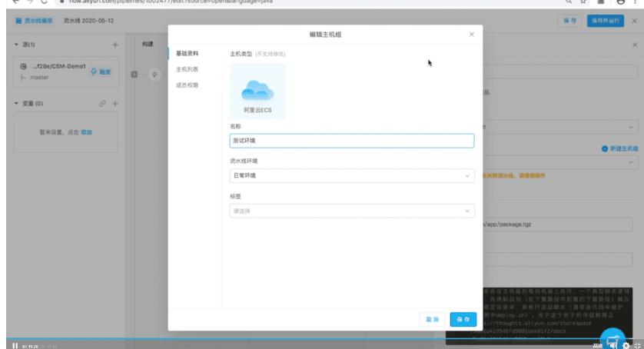Click the 名称 input with 测试环境
The width and height of the screenshot is (644, 349).
(x=352, y=141)
